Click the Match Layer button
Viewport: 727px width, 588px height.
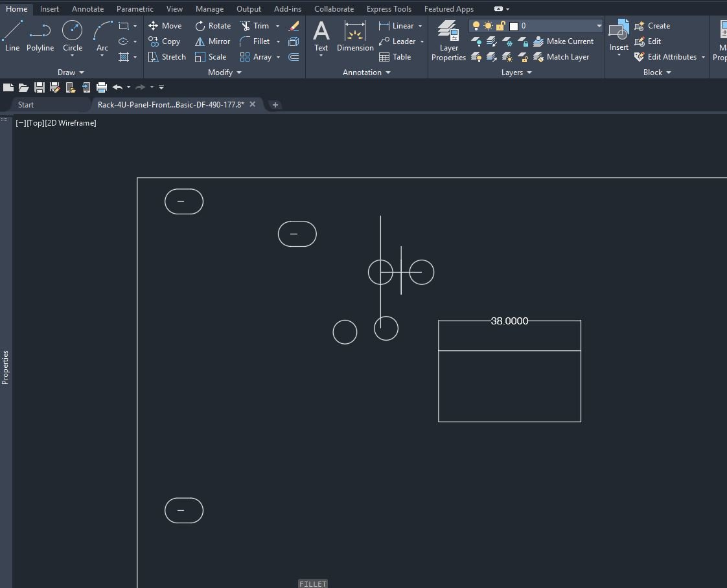click(562, 56)
